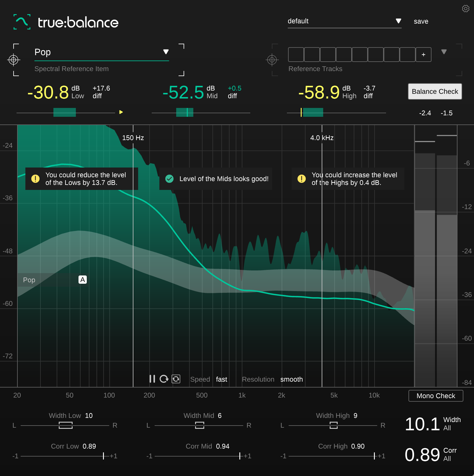Viewport: 474px width, 476px height.
Task: Select the first empty reference track slot
Action: 296,55
